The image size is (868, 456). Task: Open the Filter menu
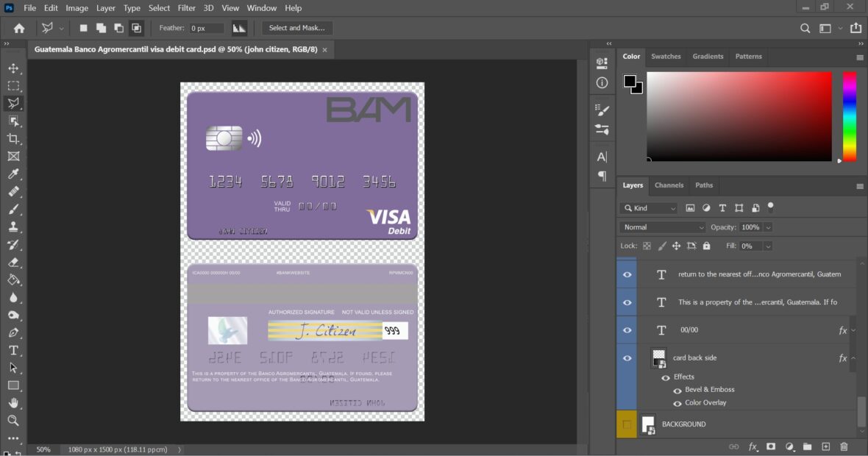pyautogui.click(x=187, y=8)
